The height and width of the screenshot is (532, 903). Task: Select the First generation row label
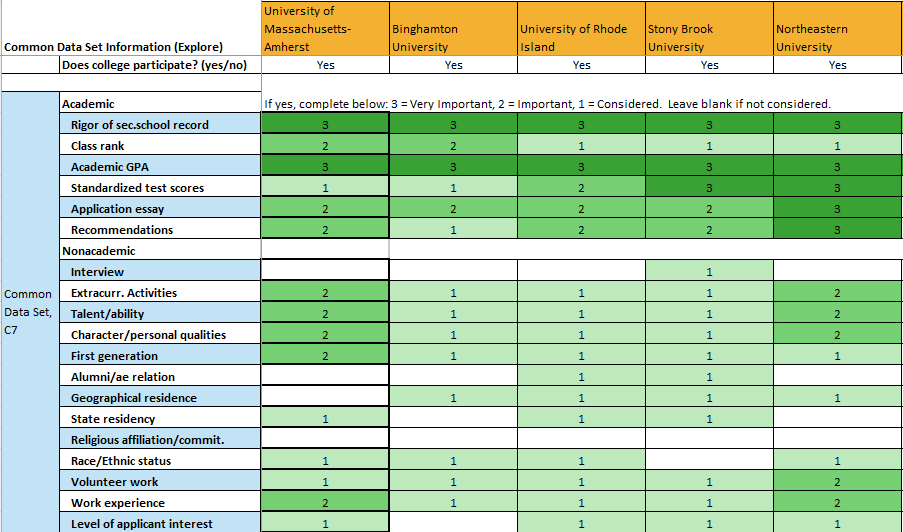pos(160,356)
